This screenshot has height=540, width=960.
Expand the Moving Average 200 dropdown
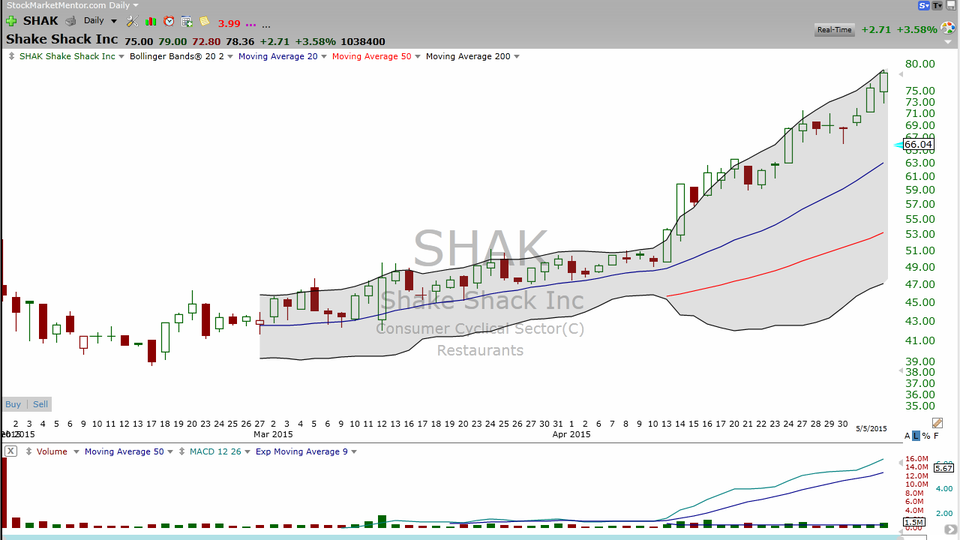point(517,56)
